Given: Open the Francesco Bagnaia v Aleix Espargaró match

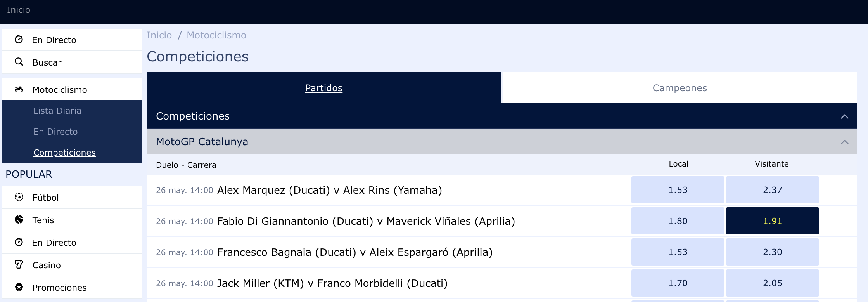Looking at the screenshot, I should click(x=355, y=252).
